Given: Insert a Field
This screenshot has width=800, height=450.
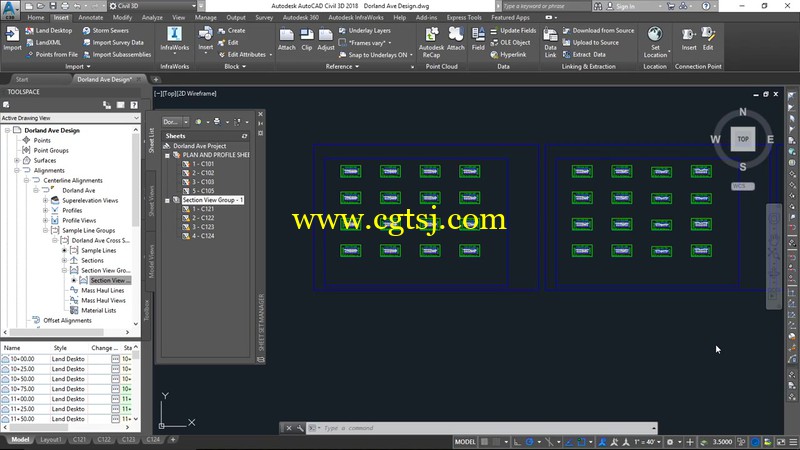Looking at the screenshot, I should tap(478, 39).
